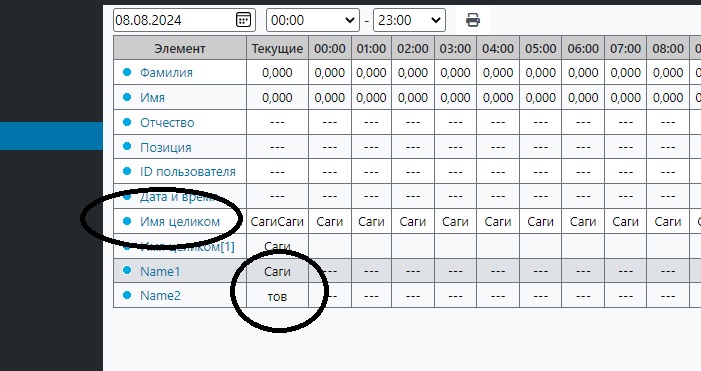The width and height of the screenshot is (701, 371).
Task: Open the 23:00 end time dropdown
Action: [409, 20]
